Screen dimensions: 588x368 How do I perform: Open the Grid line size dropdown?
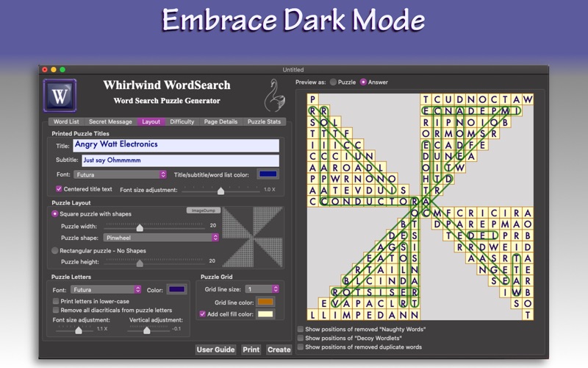tap(262, 289)
